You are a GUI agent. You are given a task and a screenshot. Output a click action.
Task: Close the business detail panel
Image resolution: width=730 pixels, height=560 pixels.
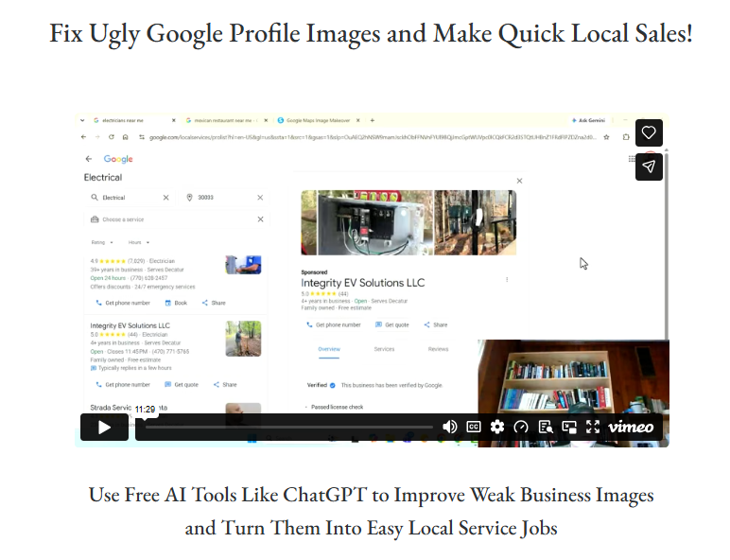[519, 181]
